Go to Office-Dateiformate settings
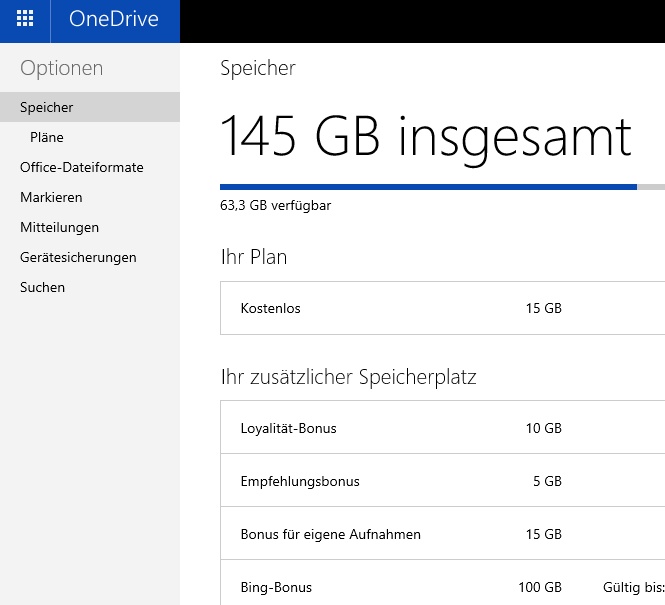The width and height of the screenshot is (665, 605). click(x=81, y=167)
